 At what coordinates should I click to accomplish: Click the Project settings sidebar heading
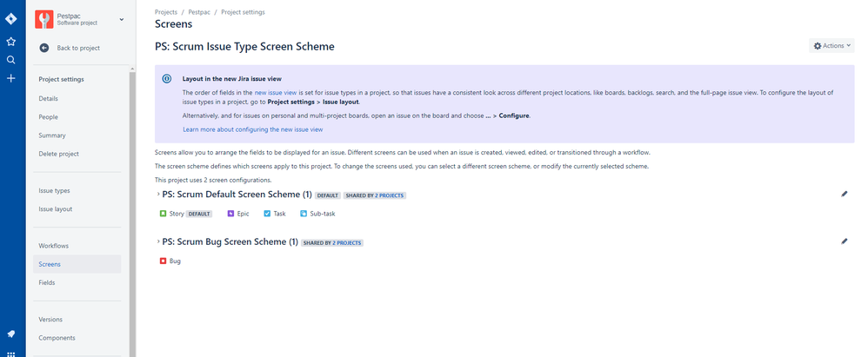tap(62, 79)
